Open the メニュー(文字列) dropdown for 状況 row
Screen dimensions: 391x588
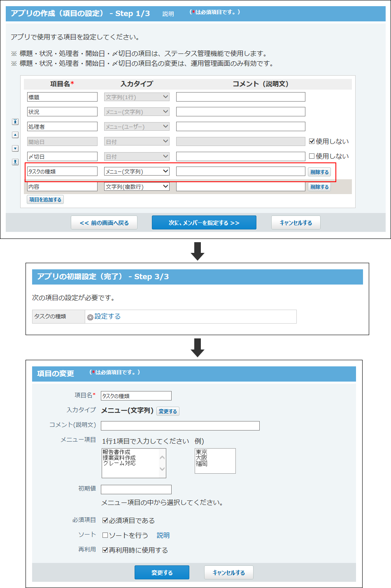click(x=137, y=112)
